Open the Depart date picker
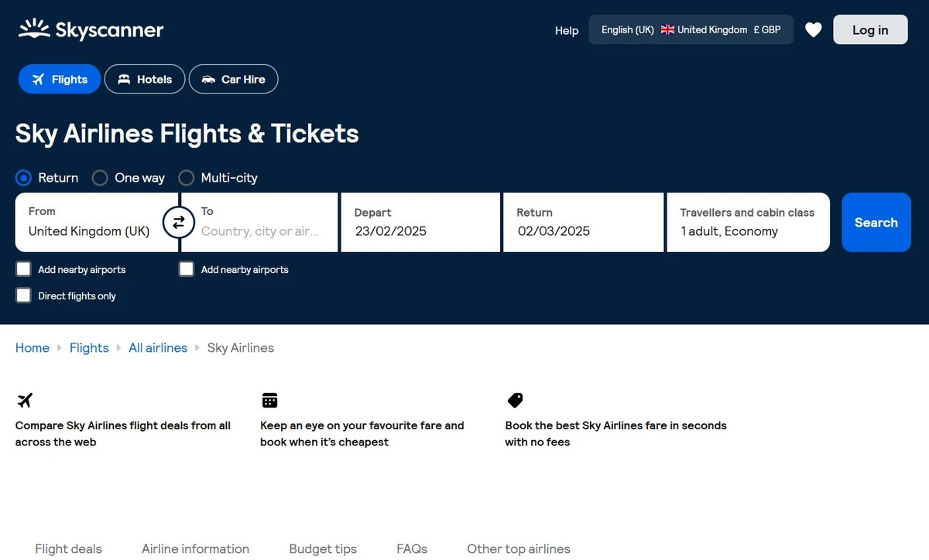This screenshot has width=929, height=560. point(420,223)
